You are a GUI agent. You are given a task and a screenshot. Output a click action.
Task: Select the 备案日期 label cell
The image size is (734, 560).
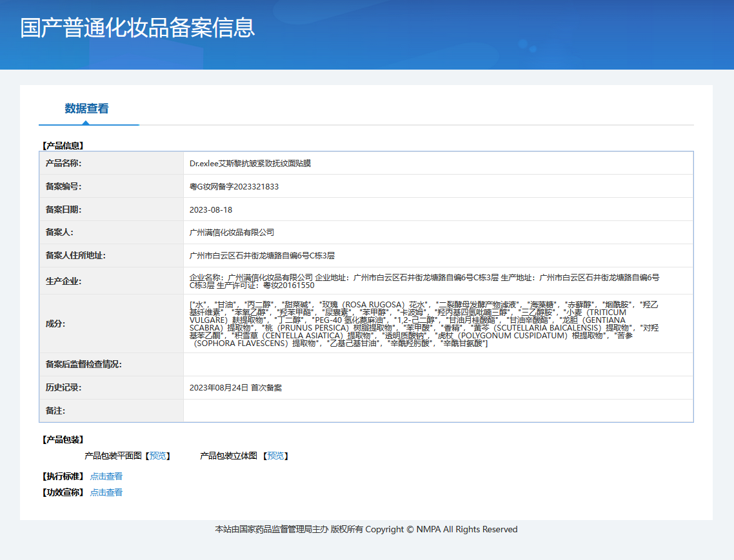(x=112, y=209)
